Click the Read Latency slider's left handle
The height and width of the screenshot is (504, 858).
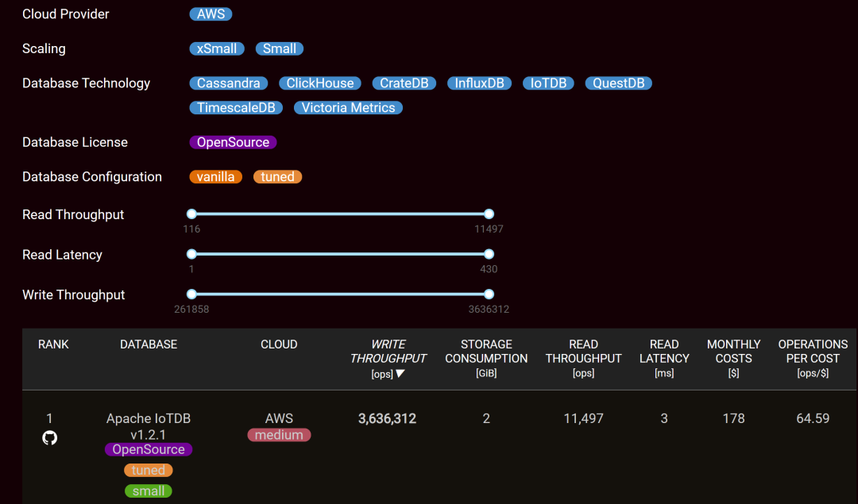(191, 254)
